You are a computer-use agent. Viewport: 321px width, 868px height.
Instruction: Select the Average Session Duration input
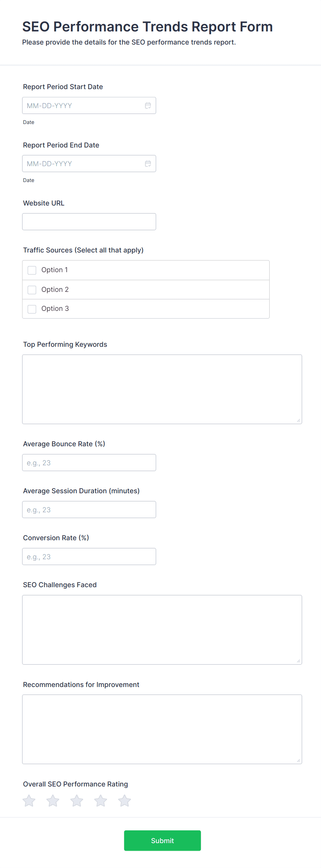(x=89, y=510)
